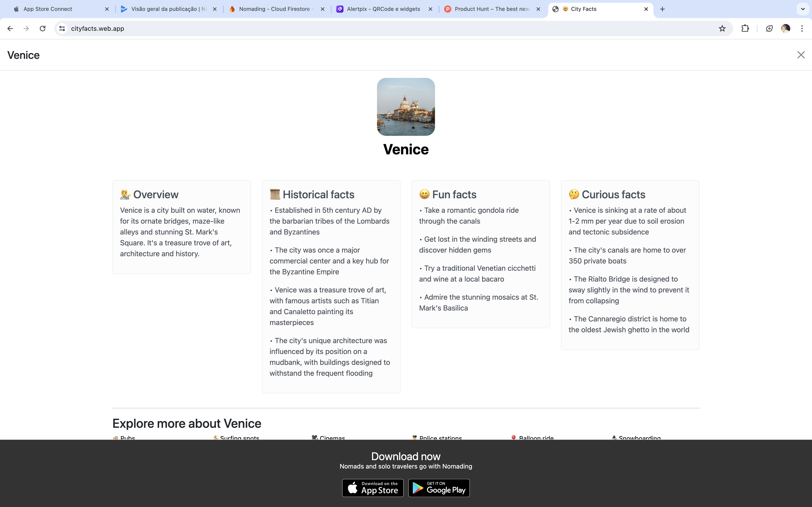Image resolution: width=812 pixels, height=507 pixels.
Task: Click the Download on the App Store button
Action: click(x=372, y=488)
